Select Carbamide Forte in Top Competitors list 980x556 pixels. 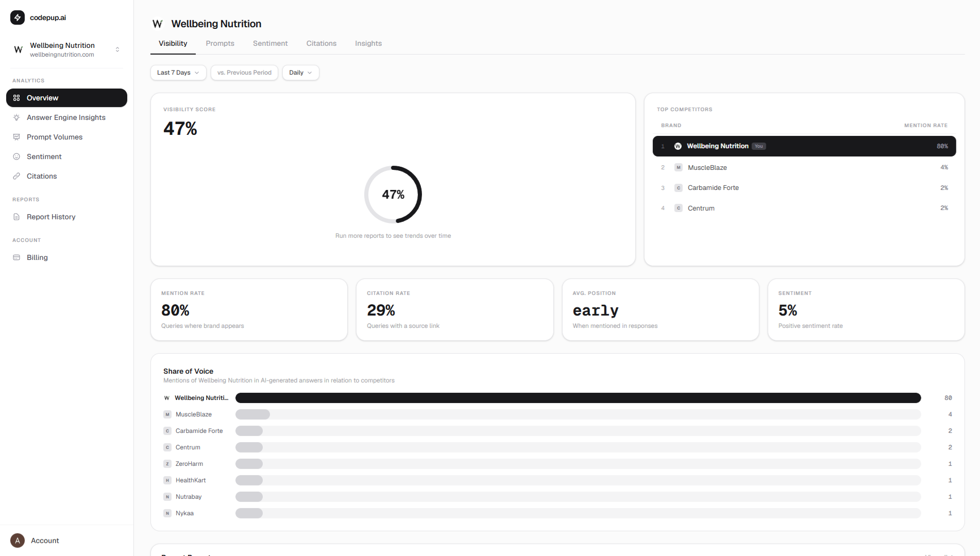click(804, 188)
